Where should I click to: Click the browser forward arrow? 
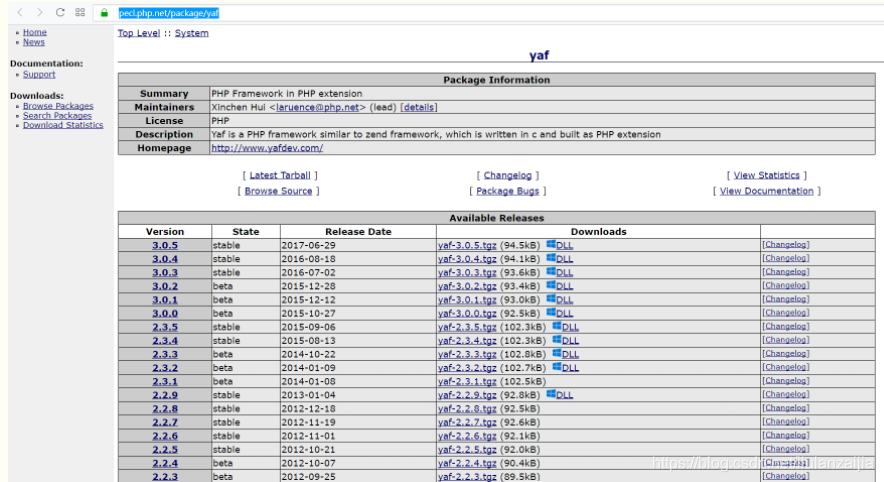(x=39, y=12)
